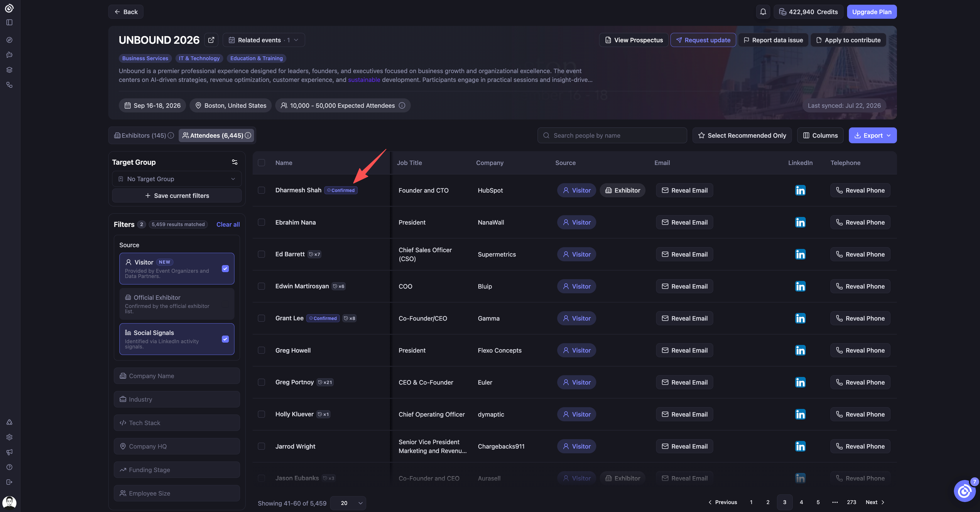Open the notifications bell
This screenshot has width=980, height=512.
tap(763, 12)
